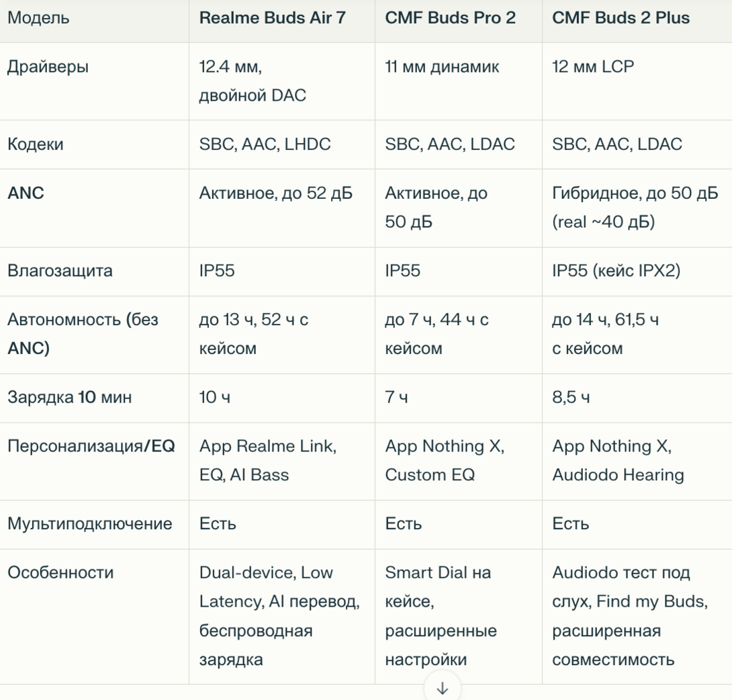Click the Драйверы row label

coord(48,67)
